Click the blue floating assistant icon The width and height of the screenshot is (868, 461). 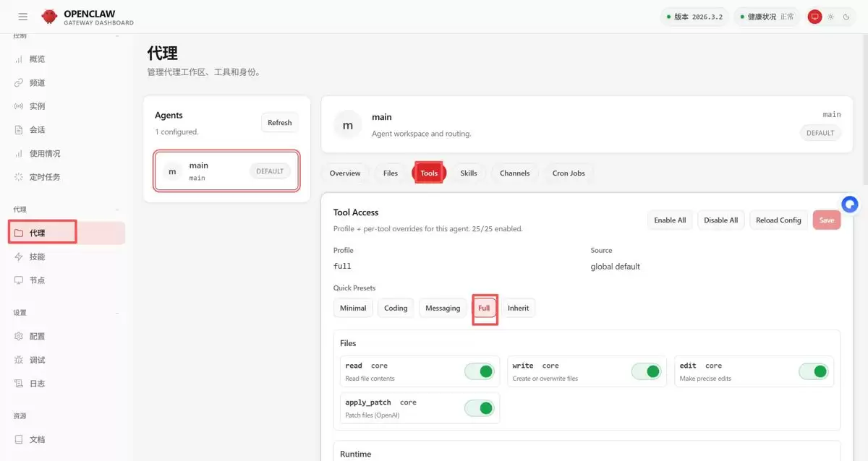pyautogui.click(x=850, y=204)
